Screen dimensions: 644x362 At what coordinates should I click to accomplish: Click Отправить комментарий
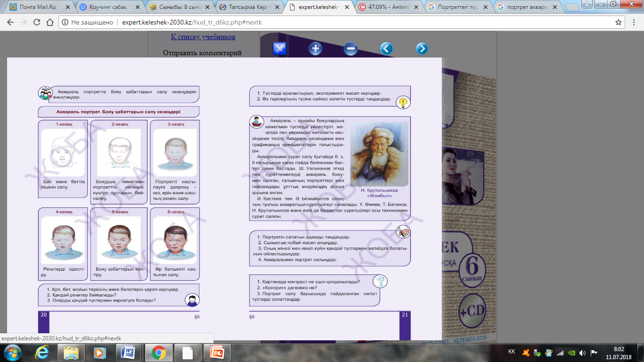click(202, 53)
